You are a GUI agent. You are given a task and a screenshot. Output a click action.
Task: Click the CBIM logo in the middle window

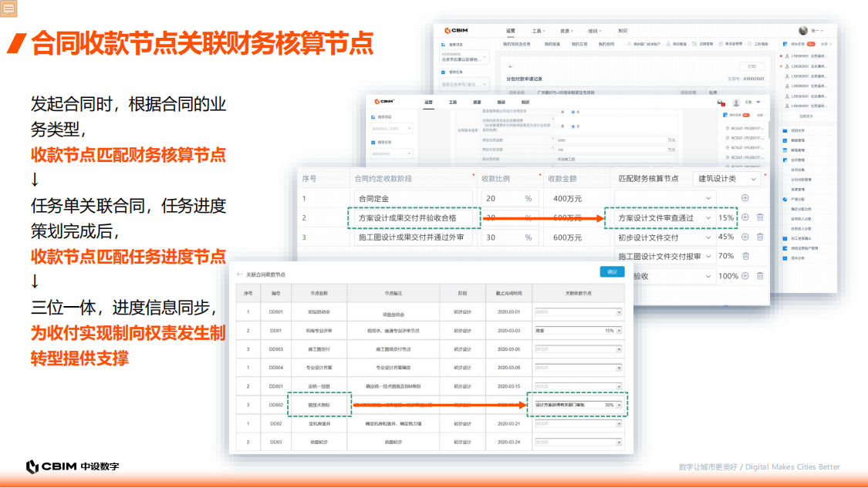point(384,102)
